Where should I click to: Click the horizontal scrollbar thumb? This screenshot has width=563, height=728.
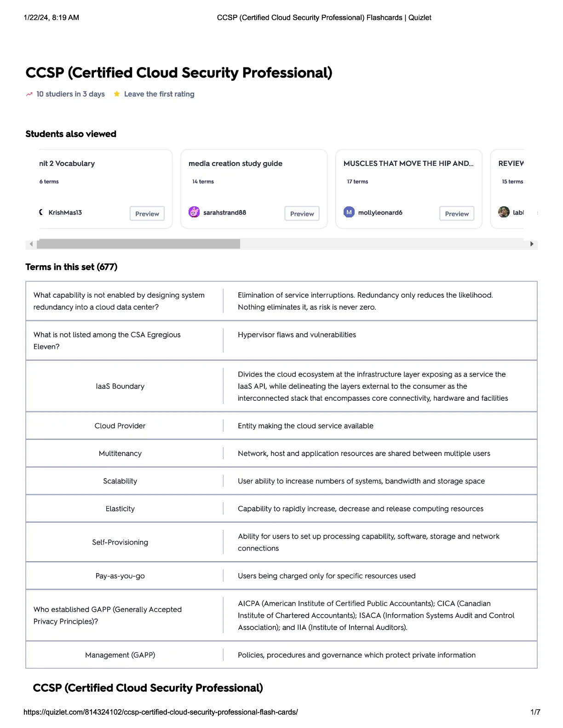(138, 244)
